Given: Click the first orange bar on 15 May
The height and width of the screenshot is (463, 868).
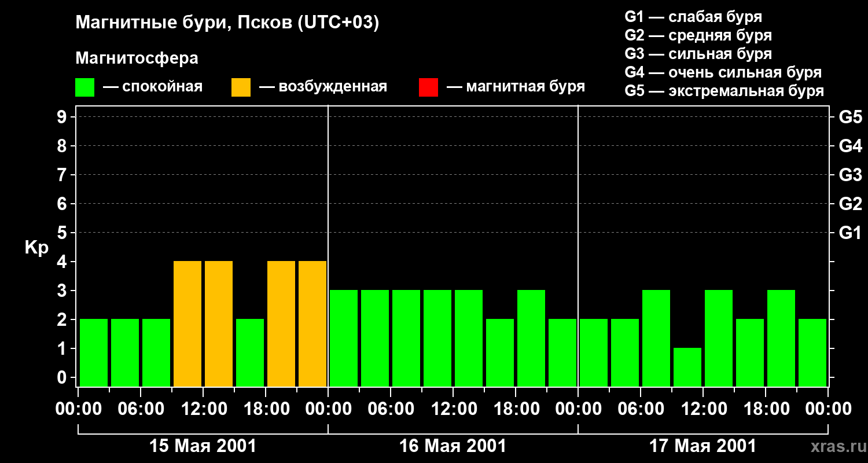Looking at the screenshot, I should (x=187, y=324).
